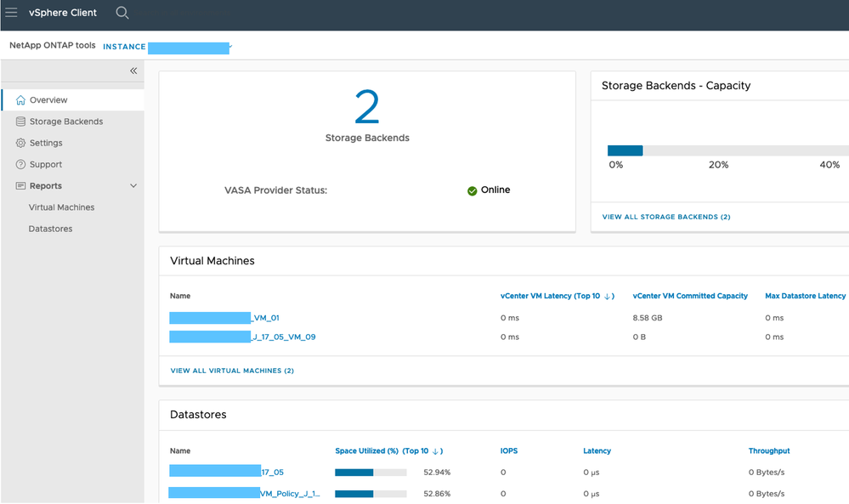Open Virtual Machines report in sidebar
Viewport: 849px width, 504px height.
pos(61,207)
